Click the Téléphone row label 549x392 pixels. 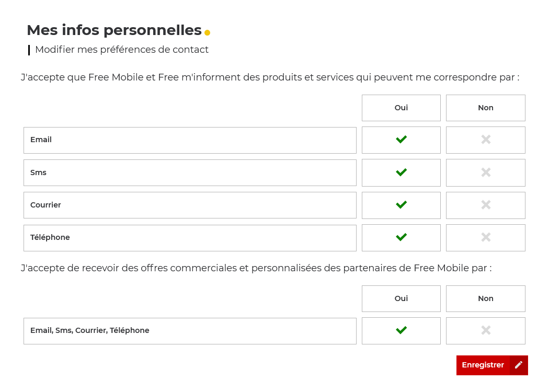click(x=50, y=237)
